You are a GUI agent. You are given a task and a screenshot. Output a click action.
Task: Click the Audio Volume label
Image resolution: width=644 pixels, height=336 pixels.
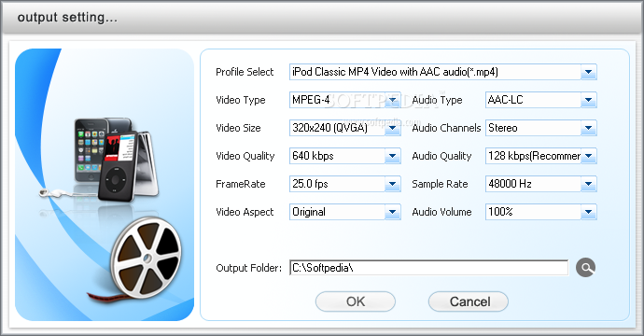point(441,212)
